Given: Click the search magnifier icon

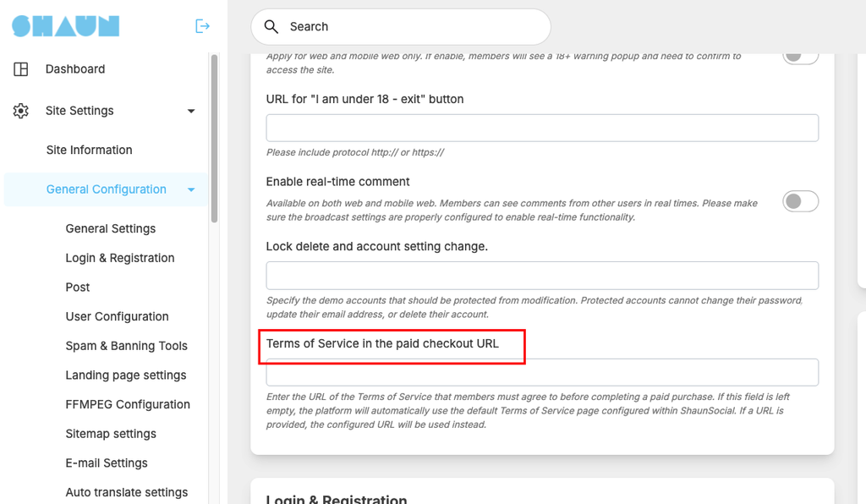Looking at the screenshot, I should (x=271, y=26).
